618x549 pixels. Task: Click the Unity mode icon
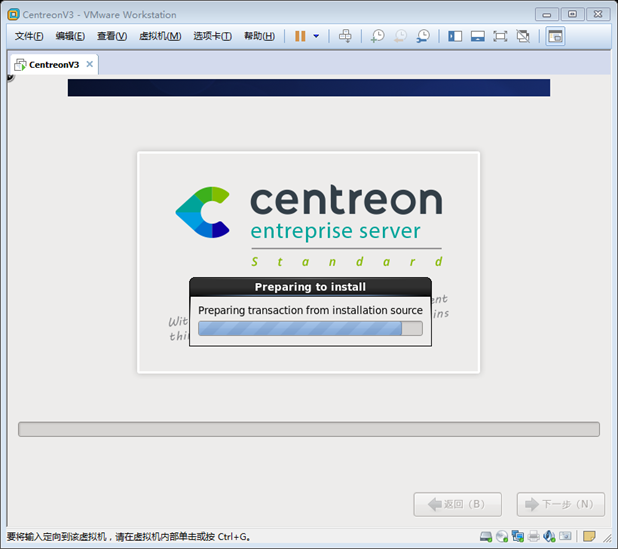point(523,36)
